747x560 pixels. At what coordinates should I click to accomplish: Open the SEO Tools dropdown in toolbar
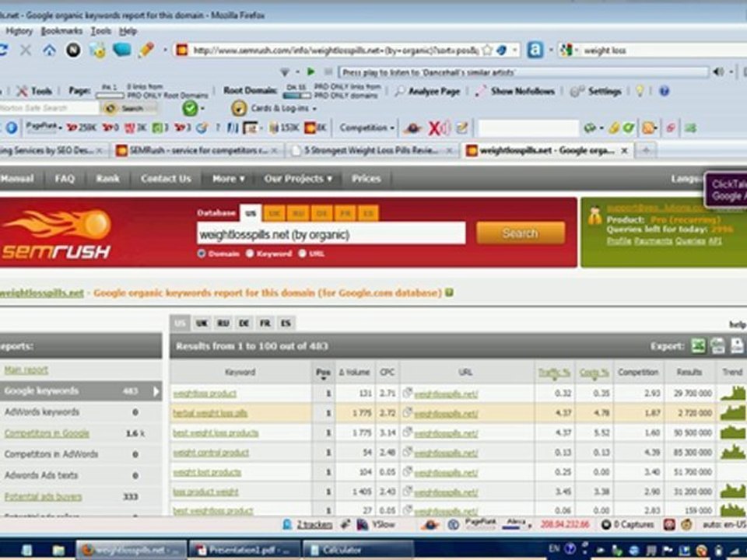pos(35,91)
